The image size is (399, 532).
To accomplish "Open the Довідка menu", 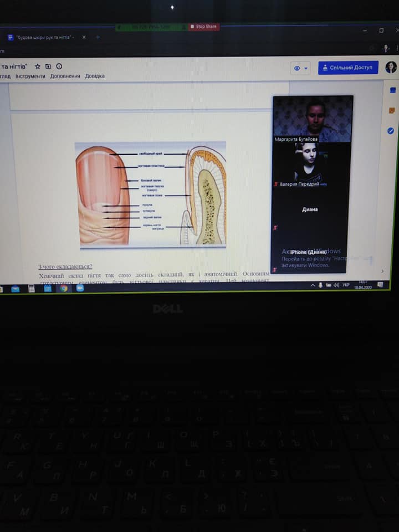I will pyautogui.click(x=95, y=76).
